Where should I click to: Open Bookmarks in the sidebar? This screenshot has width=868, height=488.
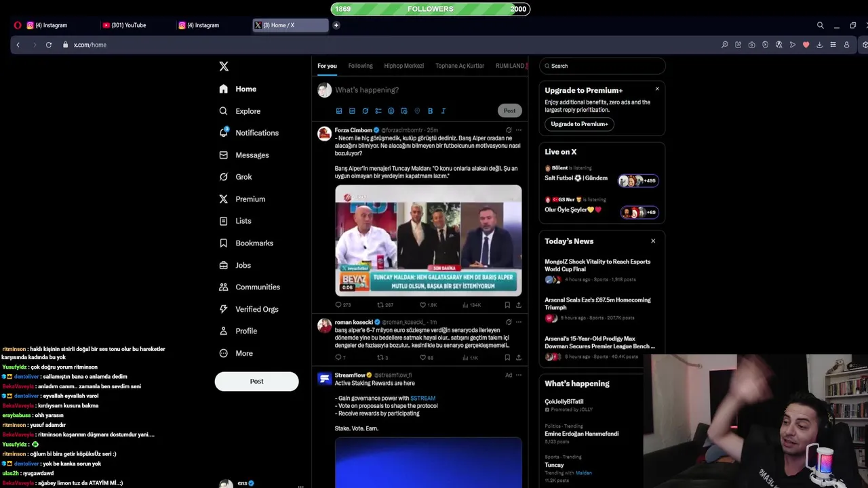pos(246,243)
